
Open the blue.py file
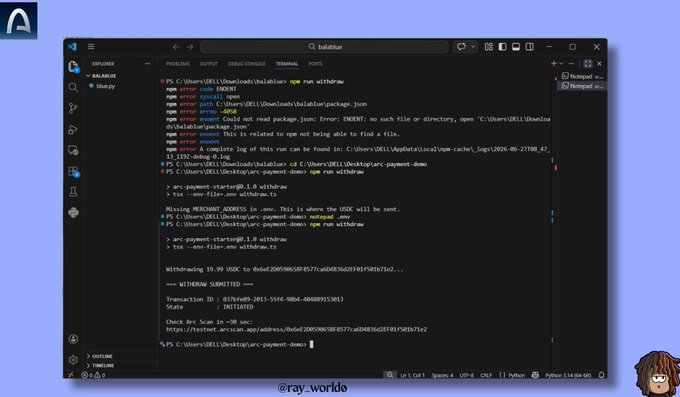106,86
